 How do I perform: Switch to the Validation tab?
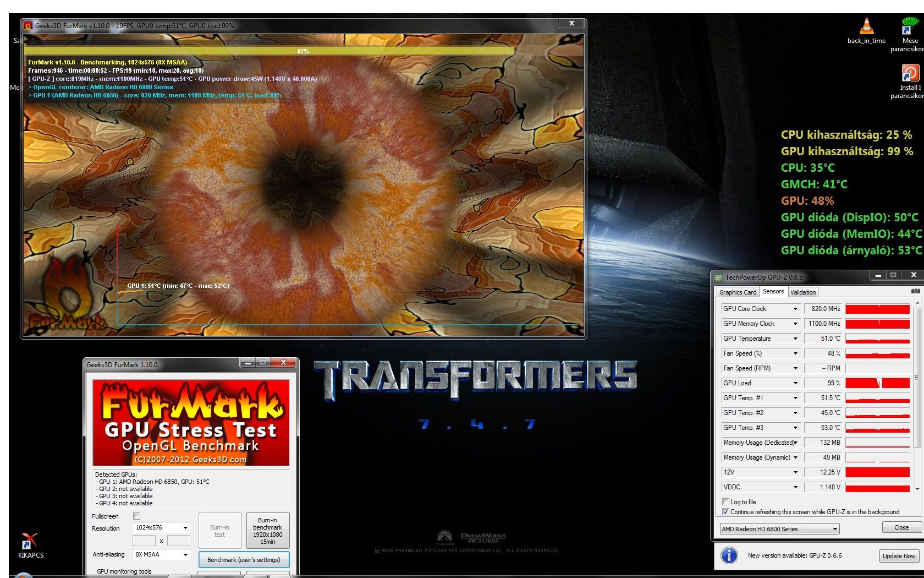click(x=803, y=292)
